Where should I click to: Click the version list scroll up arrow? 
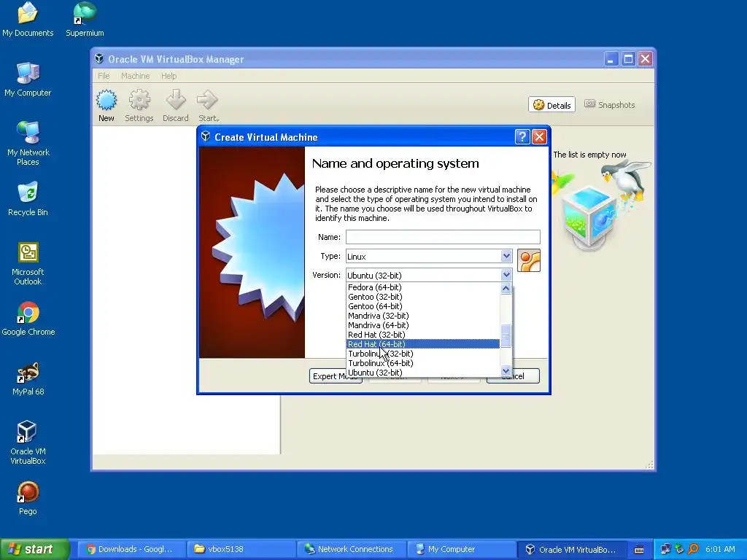click(x=506, y=288)
